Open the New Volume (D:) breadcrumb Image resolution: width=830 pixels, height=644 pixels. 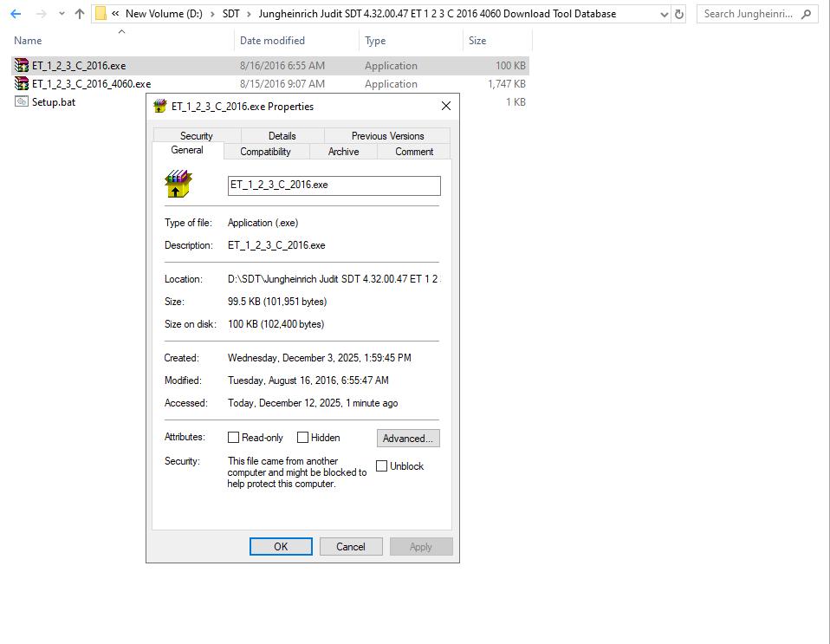tap(164, 14)
